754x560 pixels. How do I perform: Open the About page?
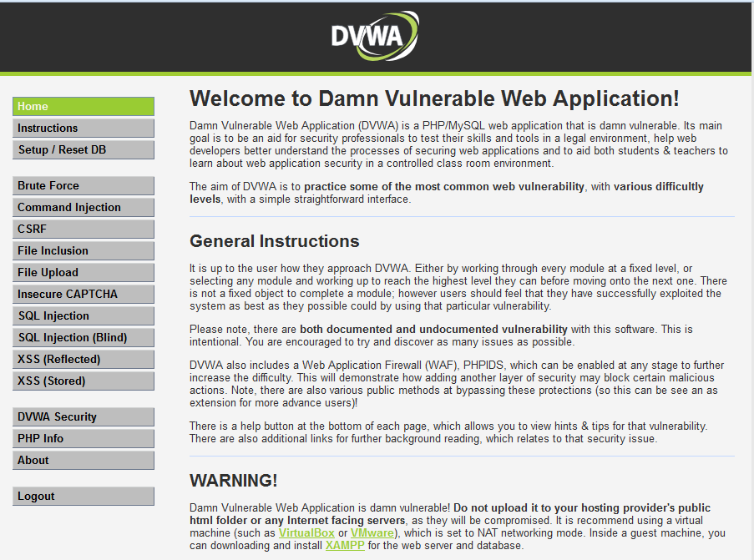point(83,460)
